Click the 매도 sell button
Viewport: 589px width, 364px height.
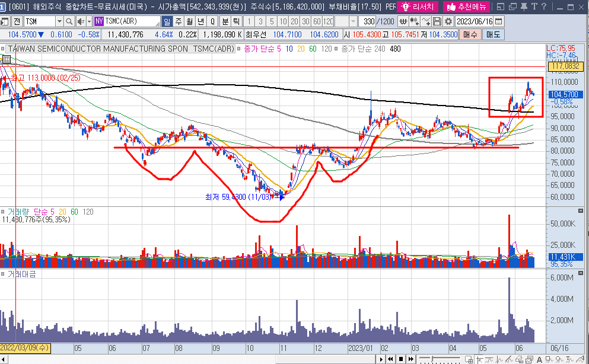pyautogui.click(x=493, y=34)
